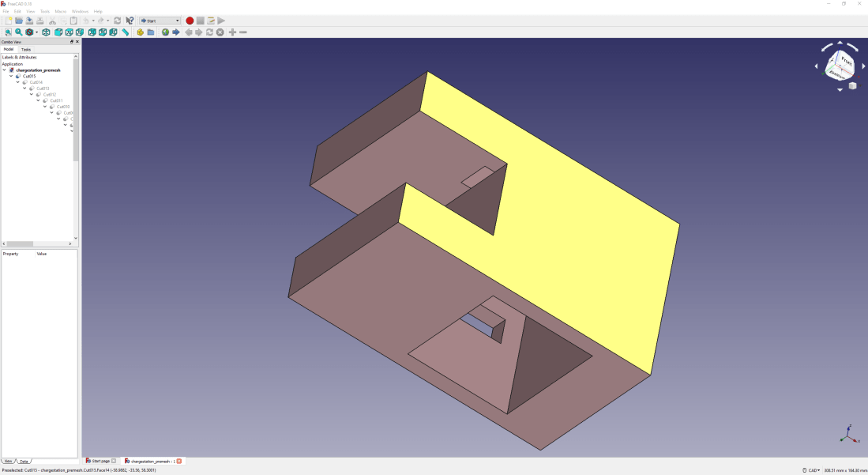Screen dimensions: 868x475
Task: Start recording a macro with the red icon
Action: coord(190,21)
